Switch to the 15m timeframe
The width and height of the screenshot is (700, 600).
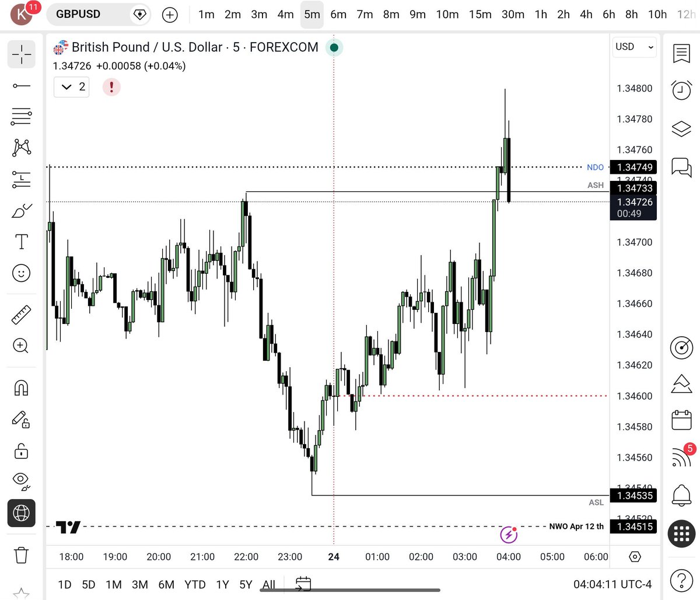pyautogui.click(x=480, y=15)
